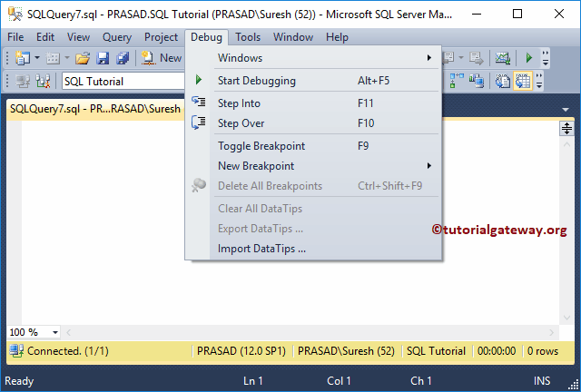Click the grayed forward-arrow window toolbar icon
The image size is (581, 392).
point(476,58)
